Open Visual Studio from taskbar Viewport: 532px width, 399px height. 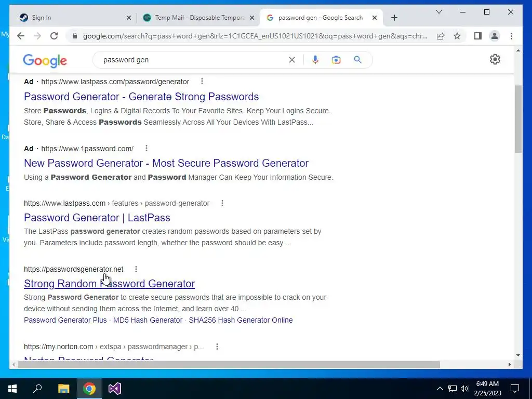click(115, 389)
